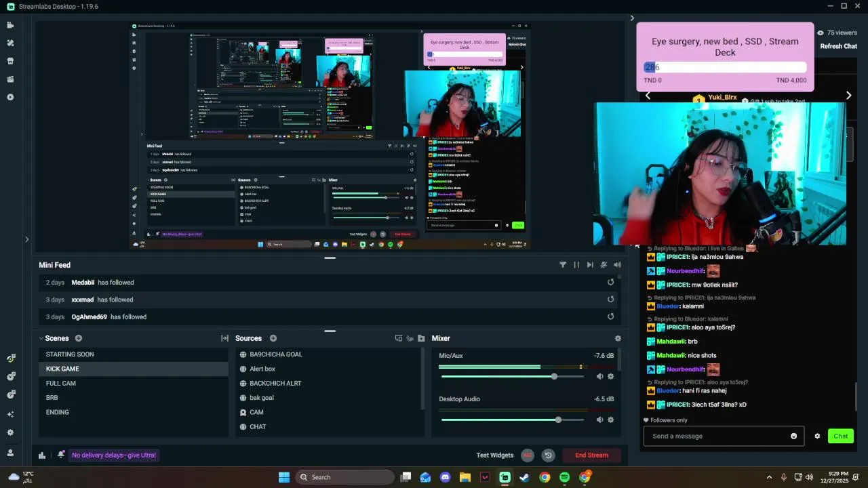
Task: Add a new scene
Action: coord(79,338)
